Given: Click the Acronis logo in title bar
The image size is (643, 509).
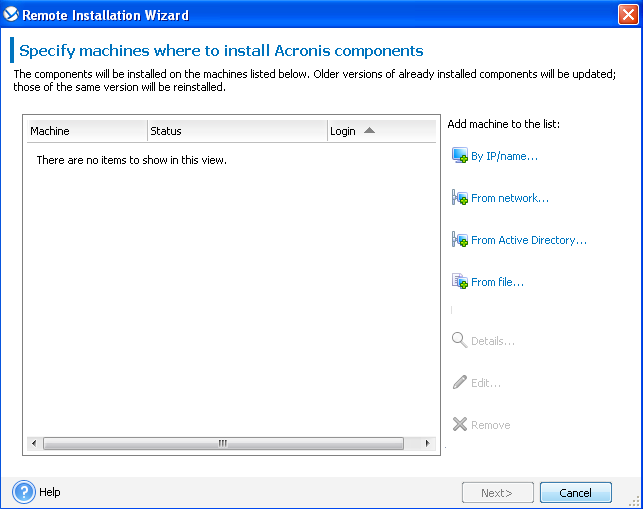Looking at the screenshot, I should click(11, 14).
